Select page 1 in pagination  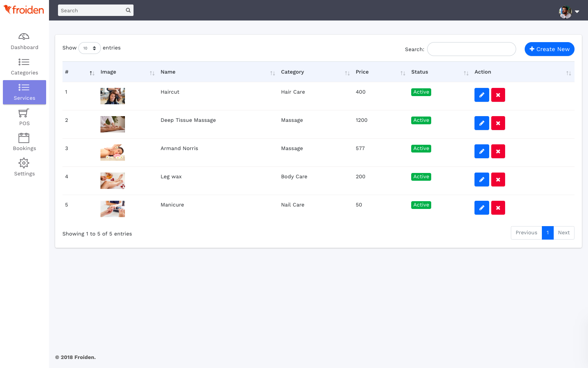pos(548,233)
